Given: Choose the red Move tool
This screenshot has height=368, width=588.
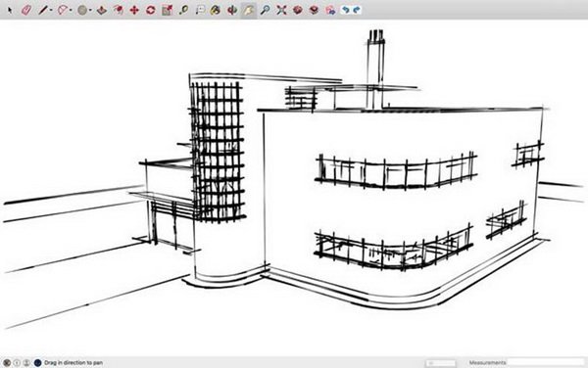Looking at the screenshot, I should click(134, 10).
